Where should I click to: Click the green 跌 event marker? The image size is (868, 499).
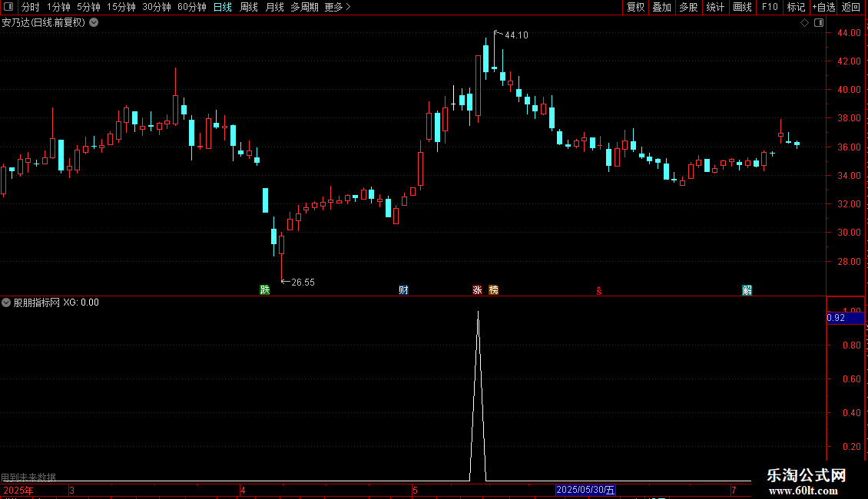click(x=265, y=290)
